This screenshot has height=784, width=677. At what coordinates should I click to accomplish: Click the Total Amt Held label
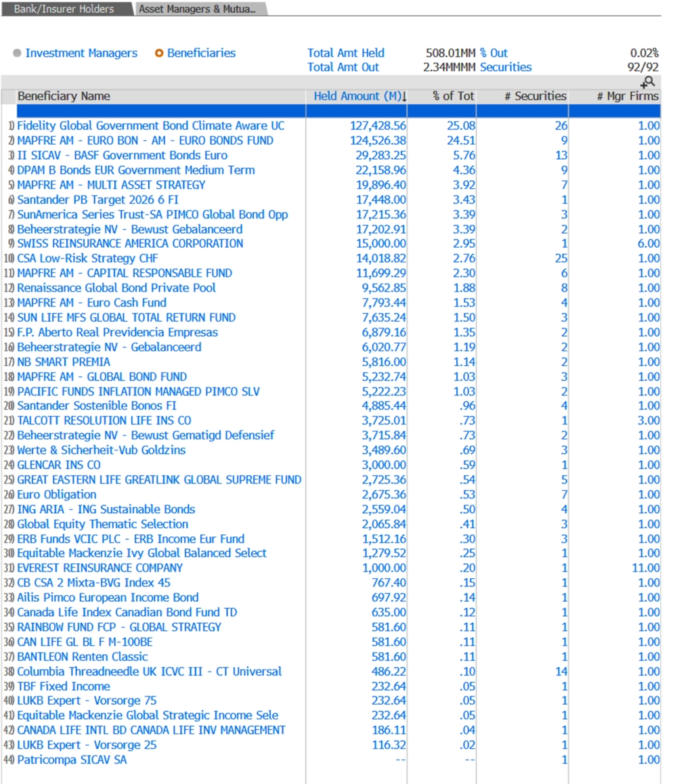tap(345, 53)
